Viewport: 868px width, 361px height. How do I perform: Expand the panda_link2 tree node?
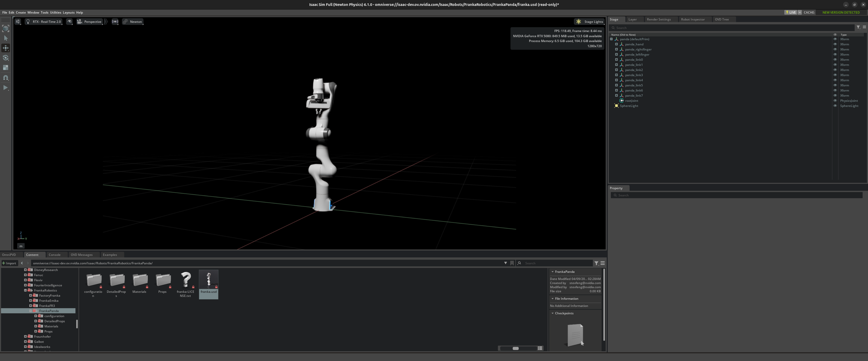tap(616, 70)
